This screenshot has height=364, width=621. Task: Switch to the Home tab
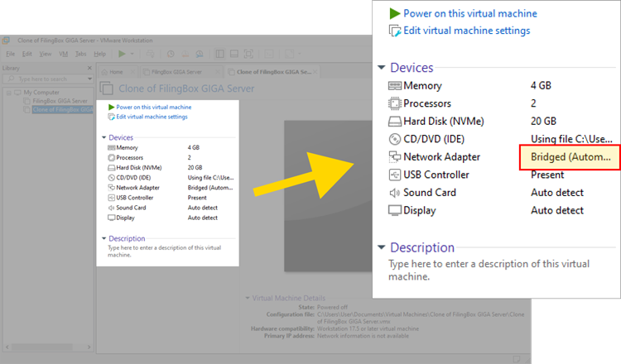115,72
